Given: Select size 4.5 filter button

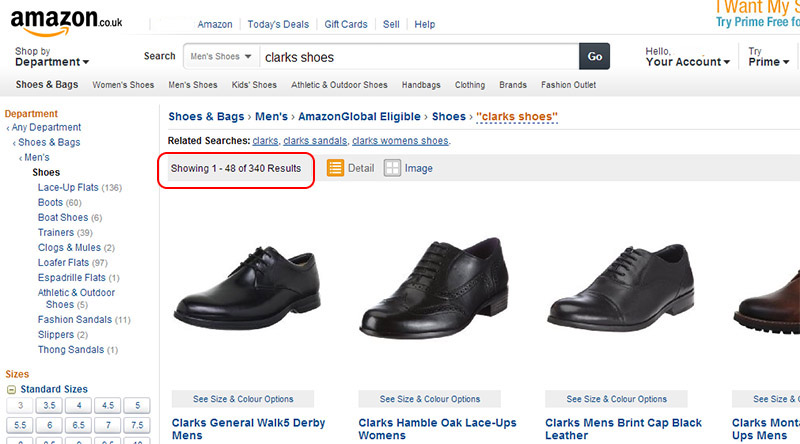Looking at the screenshot, I should pyautogui.click(x=107, y=406).
